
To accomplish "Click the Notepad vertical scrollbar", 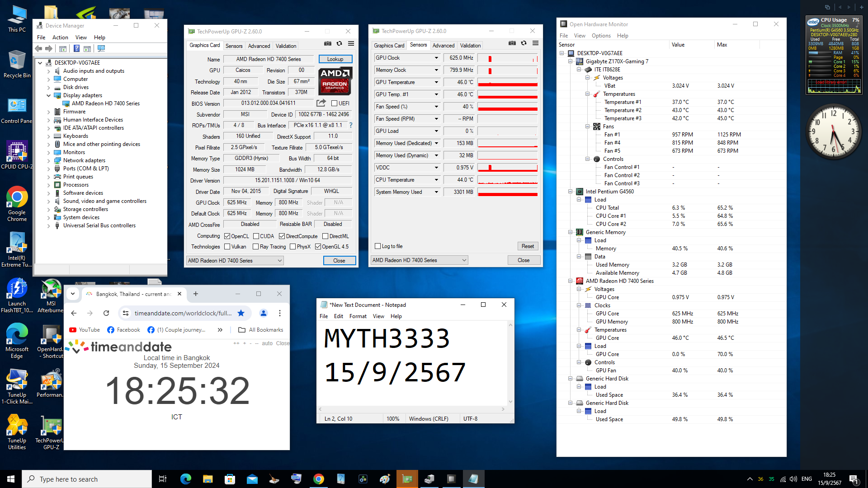I will [510, 363].
